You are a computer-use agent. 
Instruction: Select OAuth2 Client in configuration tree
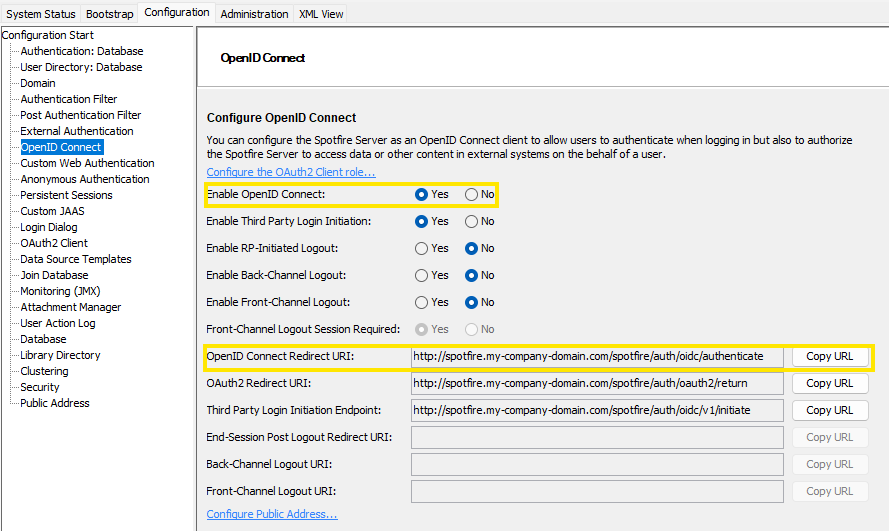(x=54, y=243)
